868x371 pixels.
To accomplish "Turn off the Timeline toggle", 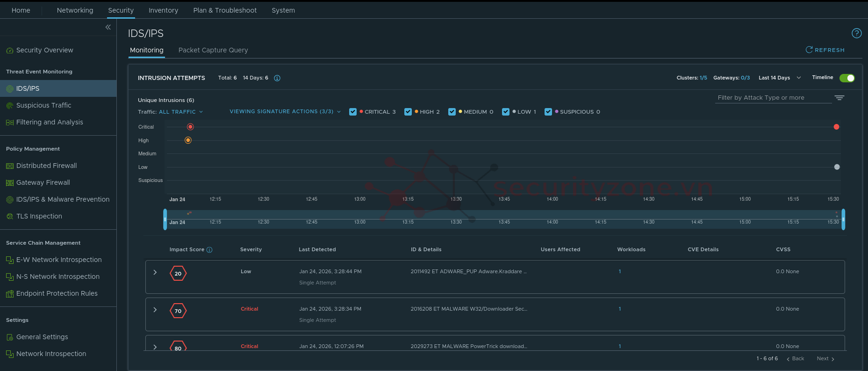I will [847, 78].
